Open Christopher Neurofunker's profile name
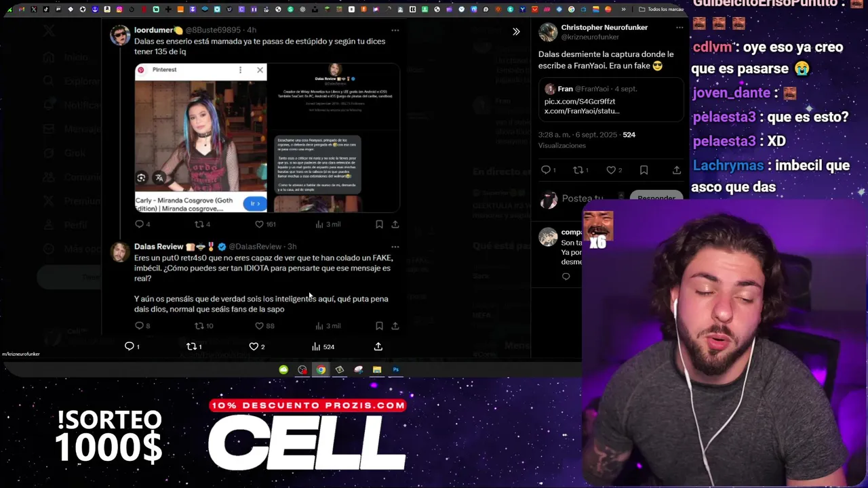 point(604,27)
